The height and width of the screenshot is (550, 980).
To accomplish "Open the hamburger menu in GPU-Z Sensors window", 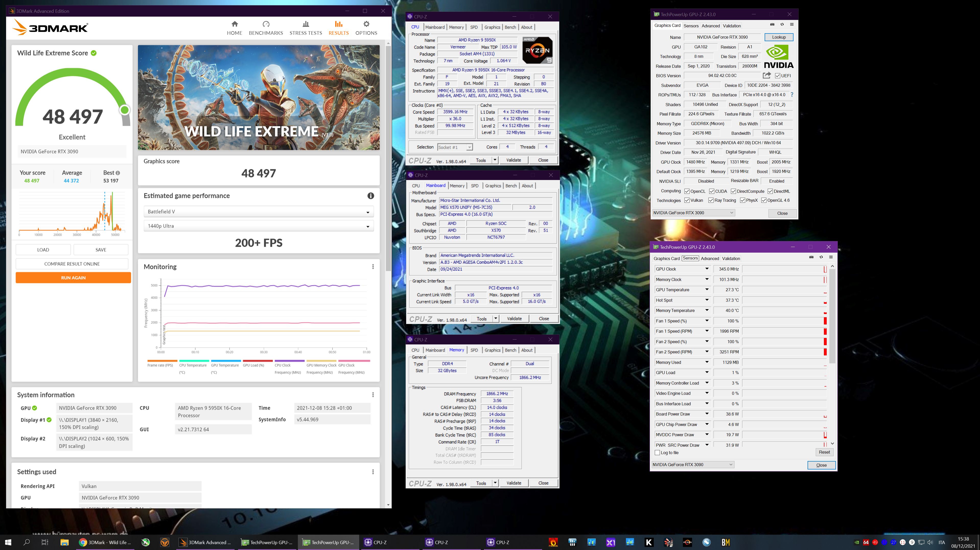I will pyautogui.click(x=831, y=257).
